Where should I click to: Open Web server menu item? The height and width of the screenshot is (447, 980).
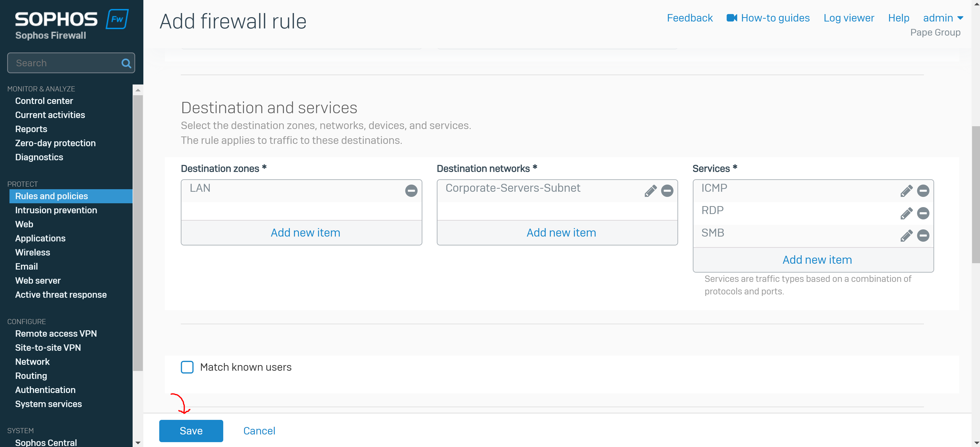38,280
